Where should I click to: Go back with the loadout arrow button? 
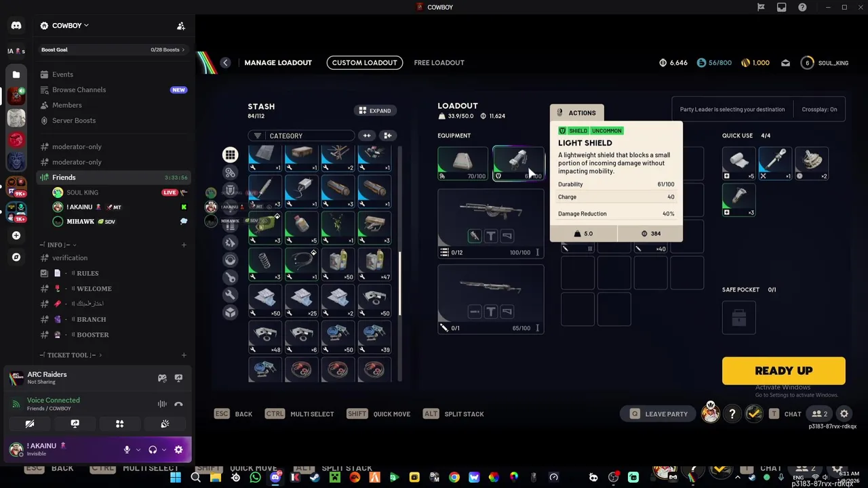[225, 62]
